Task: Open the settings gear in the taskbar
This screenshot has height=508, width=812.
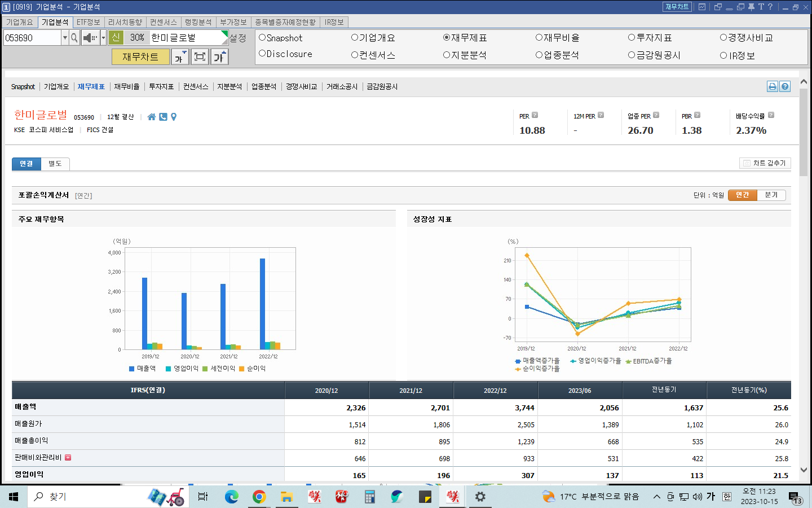Action: [x=480, y=497]
